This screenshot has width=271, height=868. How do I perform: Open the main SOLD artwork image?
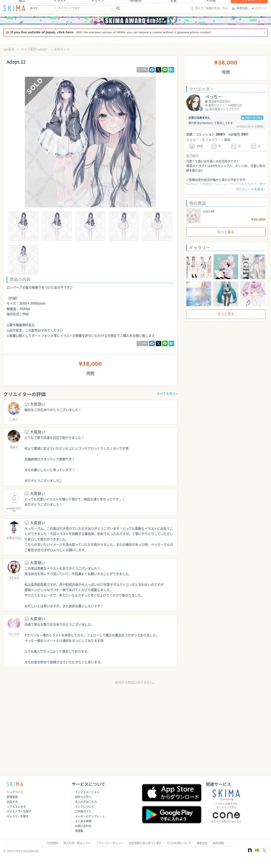tap(90, 142)
